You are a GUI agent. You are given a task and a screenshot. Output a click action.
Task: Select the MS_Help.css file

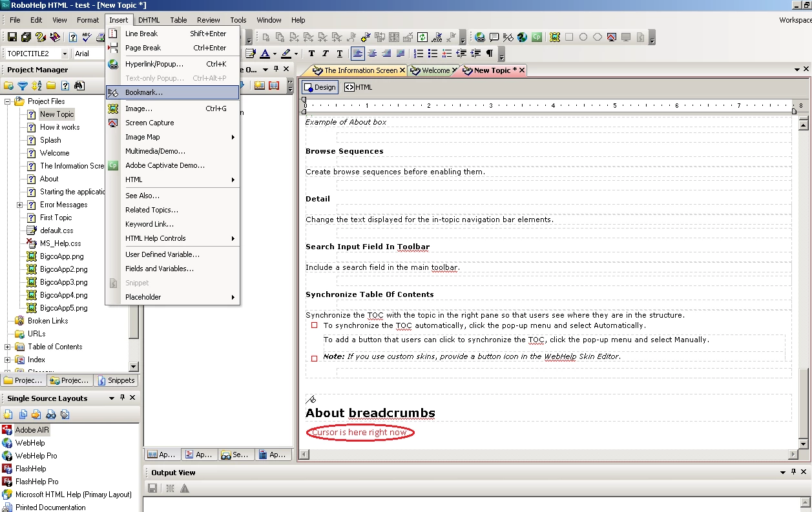click(x=61, y=243)
